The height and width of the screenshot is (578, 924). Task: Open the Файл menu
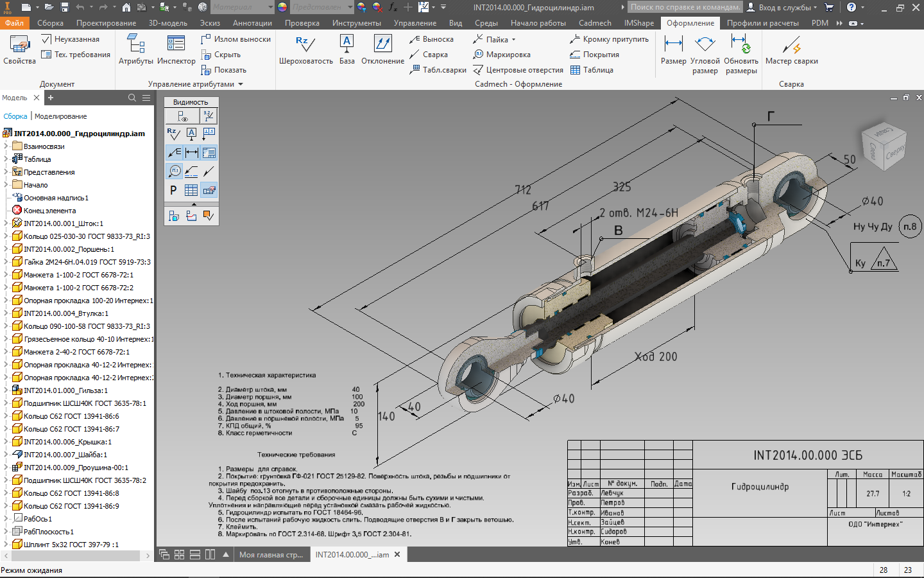pos(14,23)
